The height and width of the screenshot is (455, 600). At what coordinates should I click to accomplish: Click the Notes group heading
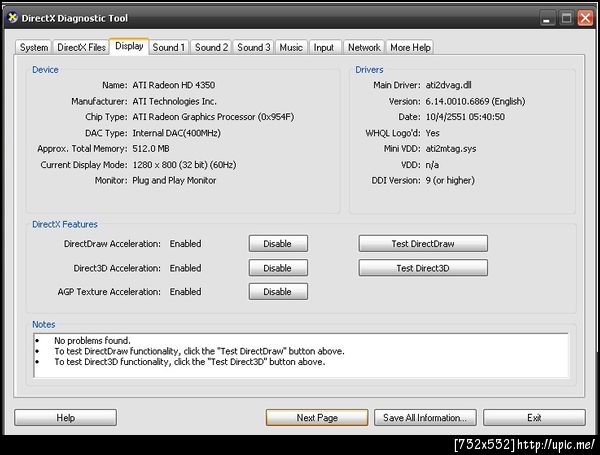pos(44,325)
